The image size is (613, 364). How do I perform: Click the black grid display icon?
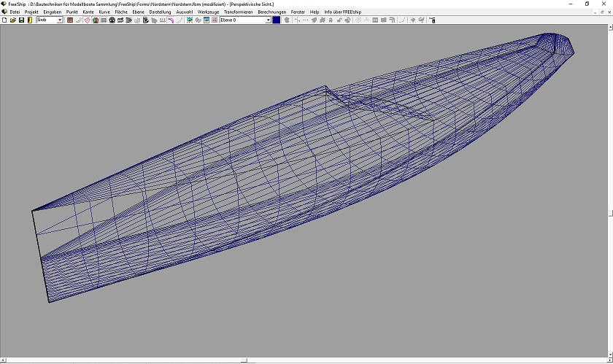[104, 20]
